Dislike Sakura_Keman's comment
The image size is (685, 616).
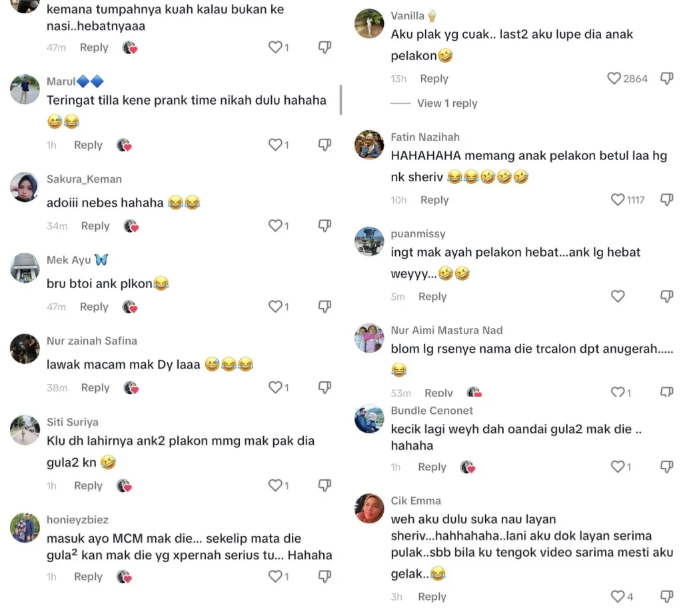pyautogui.click(x=325, y=226)
